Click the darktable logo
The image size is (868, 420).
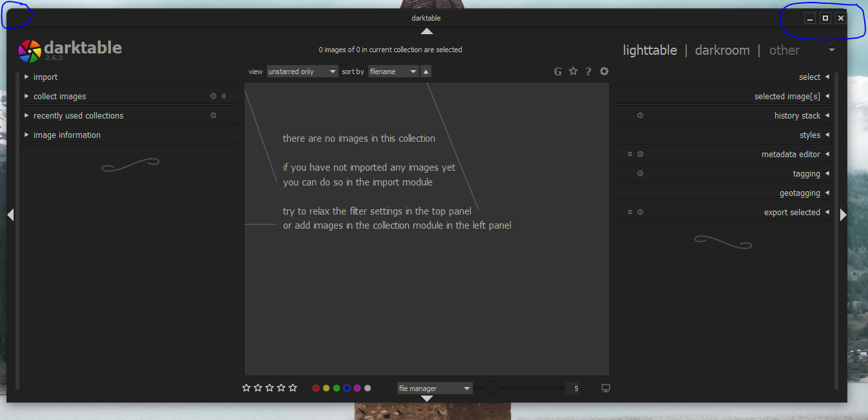click(x=29, y=50)
